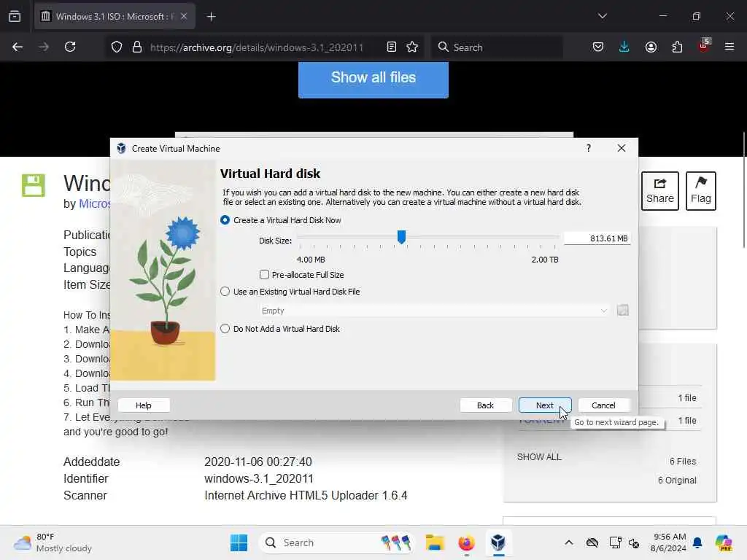This screenshot has width=747, height=560.
Task: Show hidden tray icons chevron
Action: point(569,542)
